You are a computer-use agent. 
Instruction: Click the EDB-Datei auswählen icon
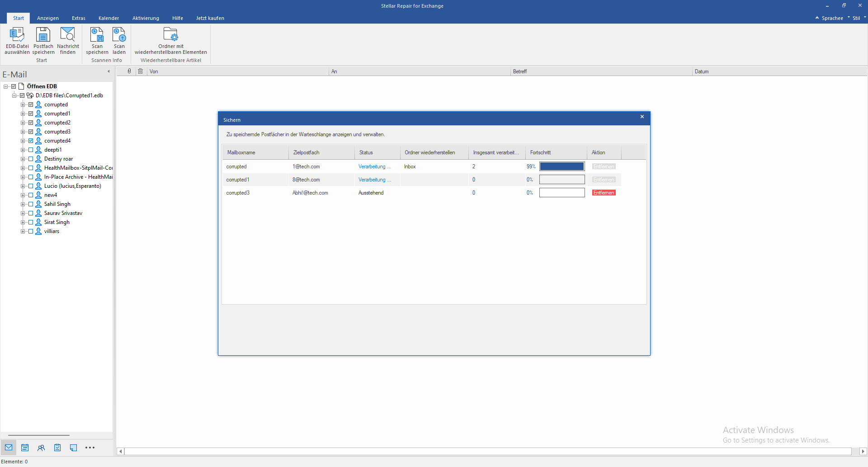click(x=17, y=34)
